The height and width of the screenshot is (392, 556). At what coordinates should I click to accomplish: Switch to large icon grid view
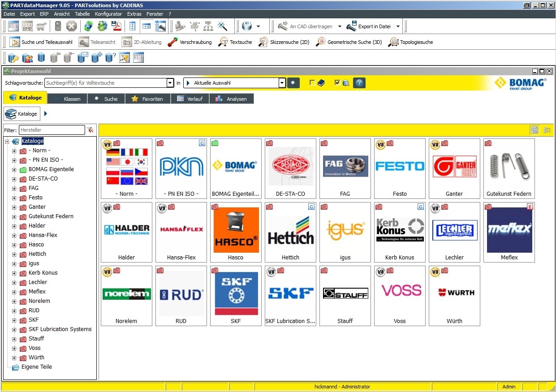pyautogui.click(x=534, y=130)
